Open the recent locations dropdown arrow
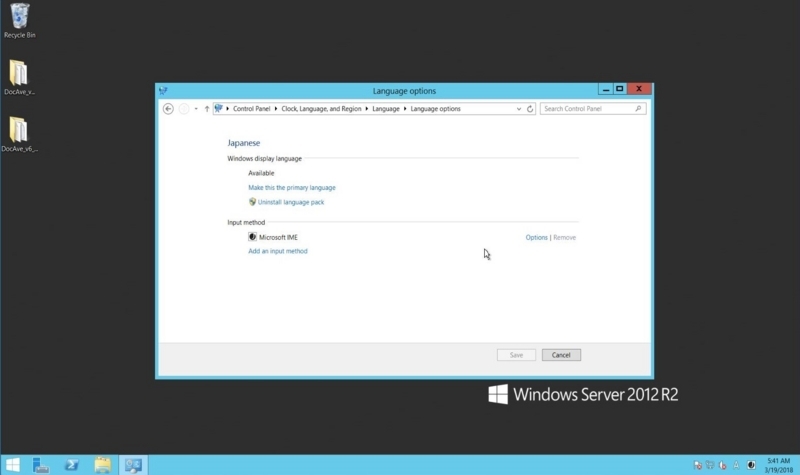Screen dimensions: 800x475 (196, 109)
